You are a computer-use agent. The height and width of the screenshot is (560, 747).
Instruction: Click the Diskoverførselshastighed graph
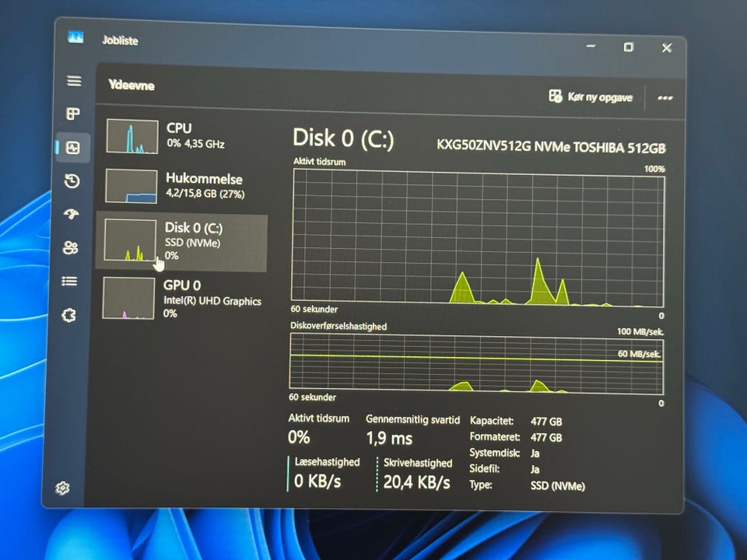[x=476, y=363]
